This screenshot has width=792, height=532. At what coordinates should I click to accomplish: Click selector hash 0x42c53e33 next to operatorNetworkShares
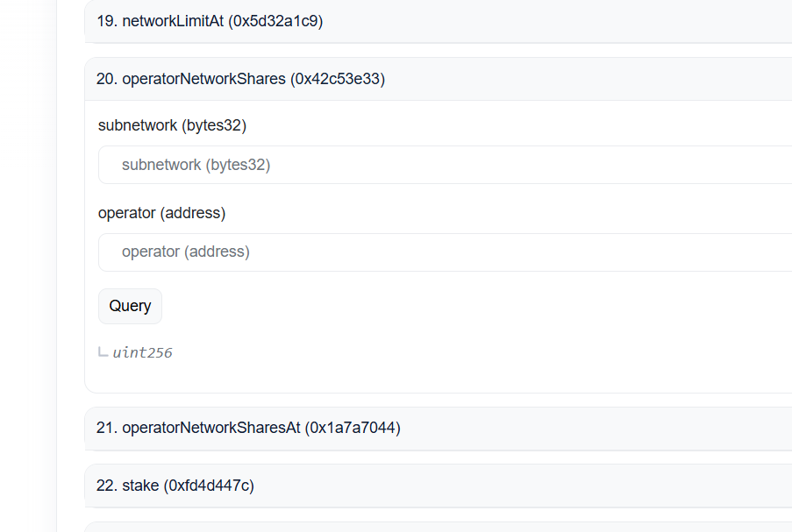pyautogui.click(x=335, y=78)
